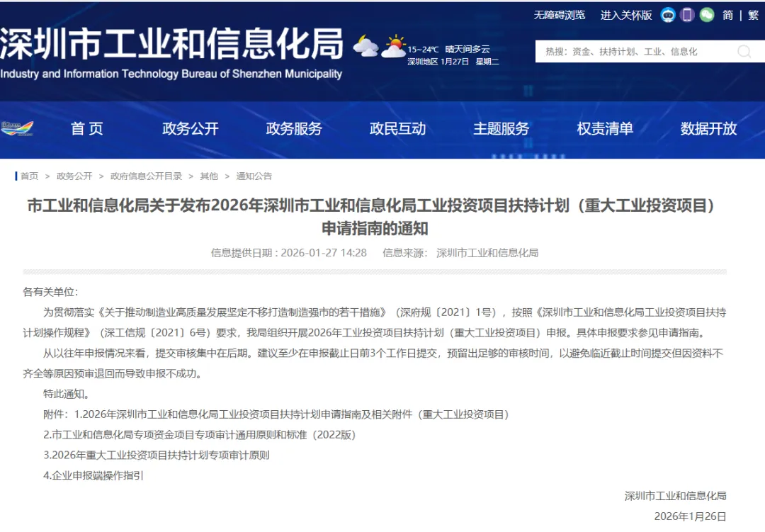Click the date 2026年1月26日 at bottom
Viewport: 765px width, 532px height.
click(x=690, y=516)
